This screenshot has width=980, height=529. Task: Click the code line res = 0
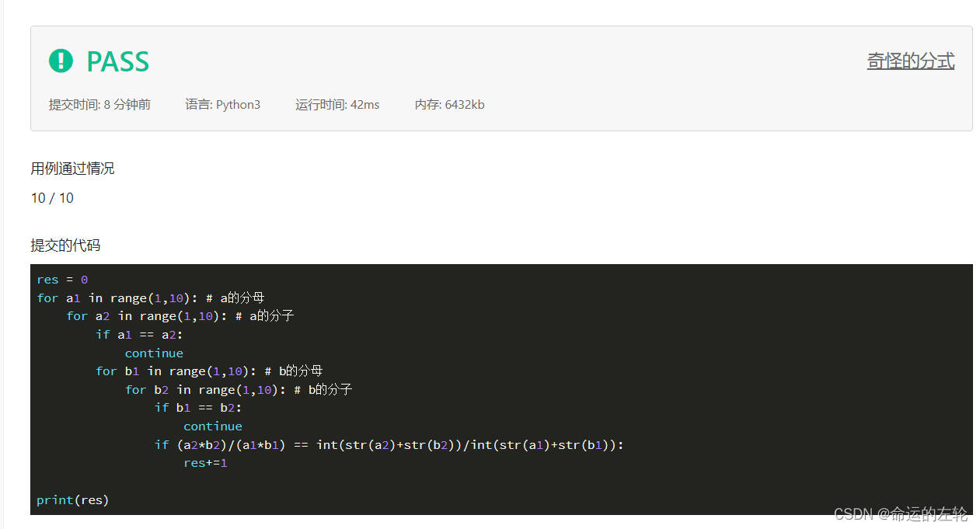point(62,280)
